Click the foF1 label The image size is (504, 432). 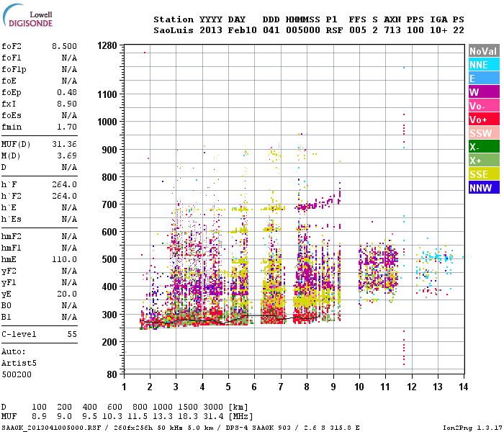pos(12,58)
